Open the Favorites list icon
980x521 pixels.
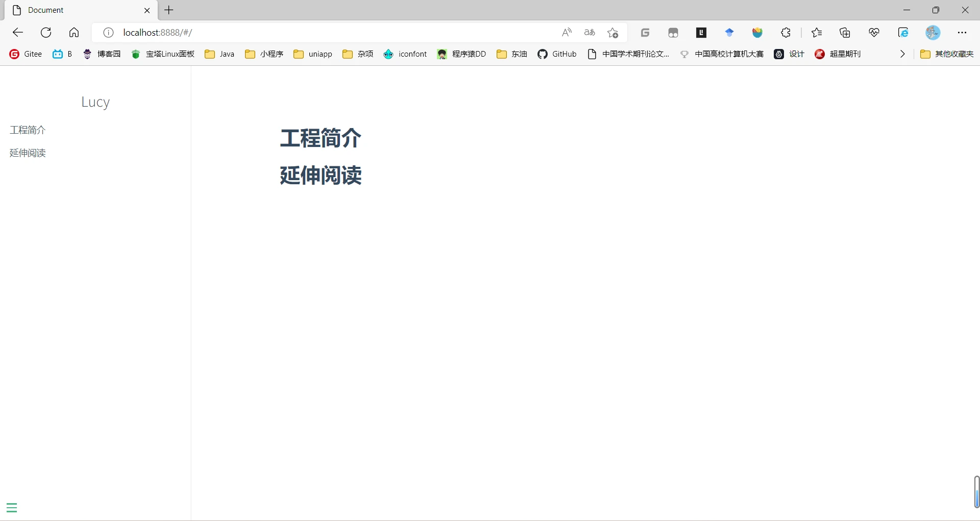(x=817, y=33)
